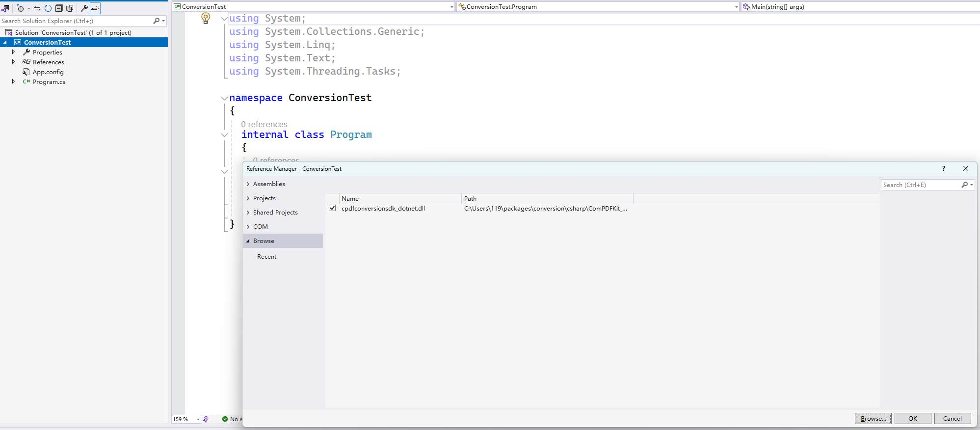The image size is (980, 430).
Task: Click the lightbulb quick actions icon
Action: pyautogui.click(x=206, y=19)
